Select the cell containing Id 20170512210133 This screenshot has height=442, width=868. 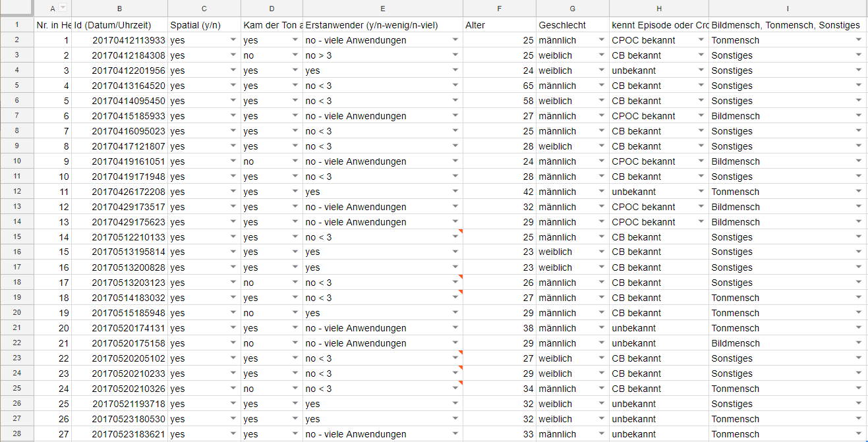(x=119, y=237)
